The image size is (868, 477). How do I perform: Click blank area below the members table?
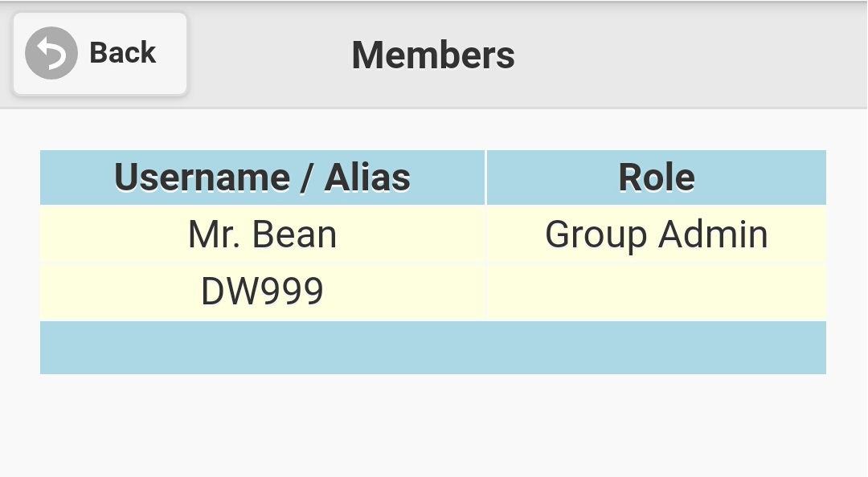point(433,426)
